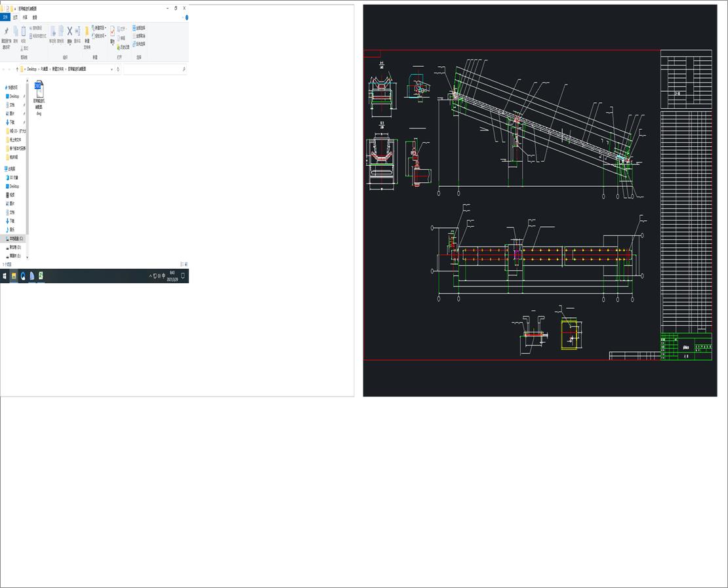Select This PC in navigation pane

click(x=10, y=169)
